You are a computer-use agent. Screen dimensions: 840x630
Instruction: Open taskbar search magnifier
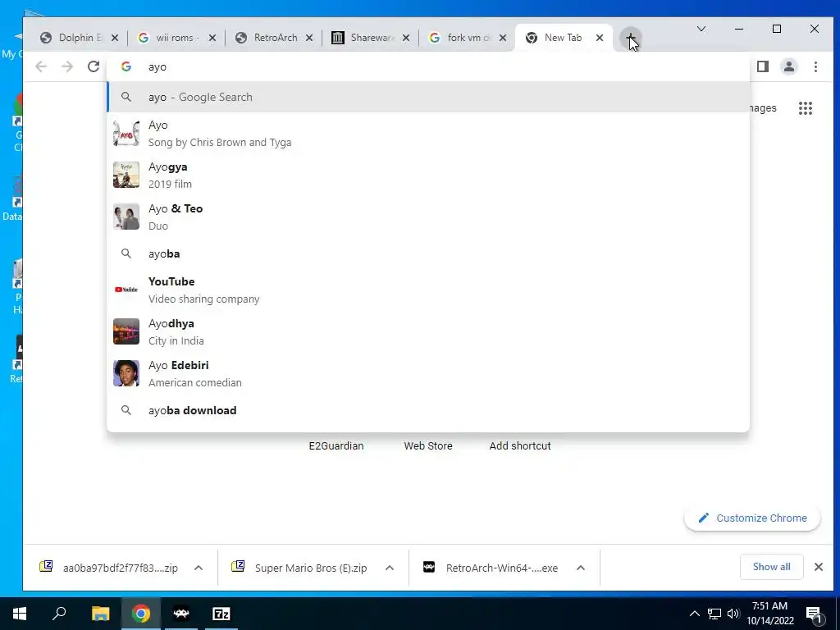point(59,614)
